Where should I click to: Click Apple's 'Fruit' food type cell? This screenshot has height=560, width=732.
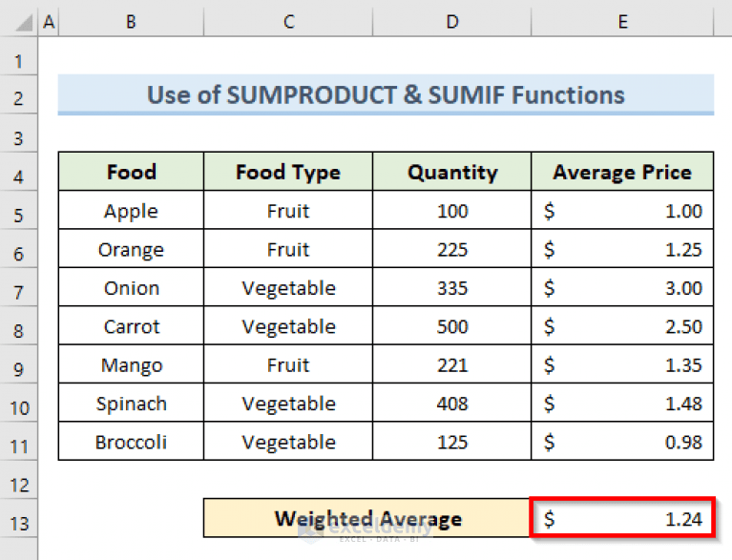(288, 211)
